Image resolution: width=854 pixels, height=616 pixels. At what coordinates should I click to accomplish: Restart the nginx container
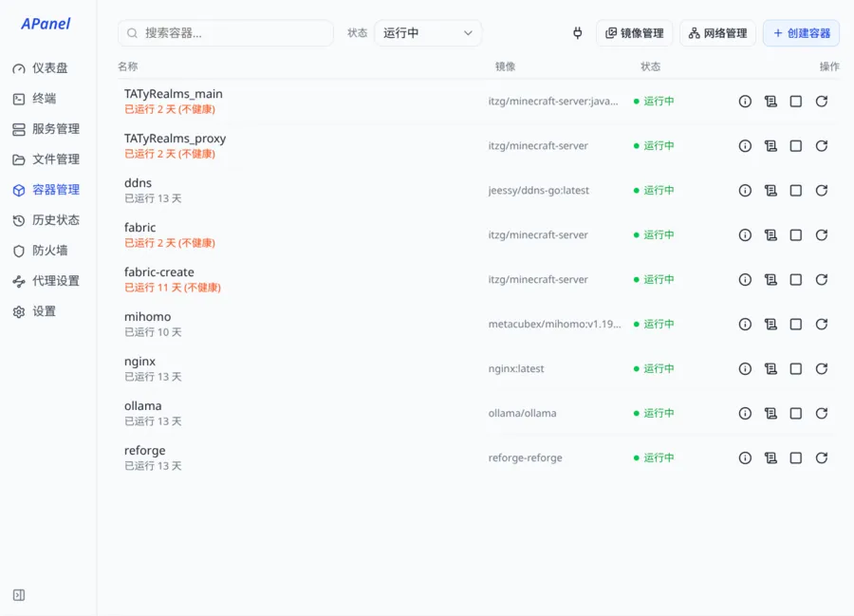822,368
